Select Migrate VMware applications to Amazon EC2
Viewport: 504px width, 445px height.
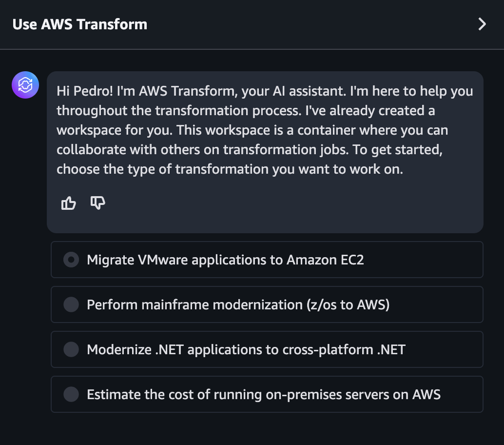(x=267, y=260)
